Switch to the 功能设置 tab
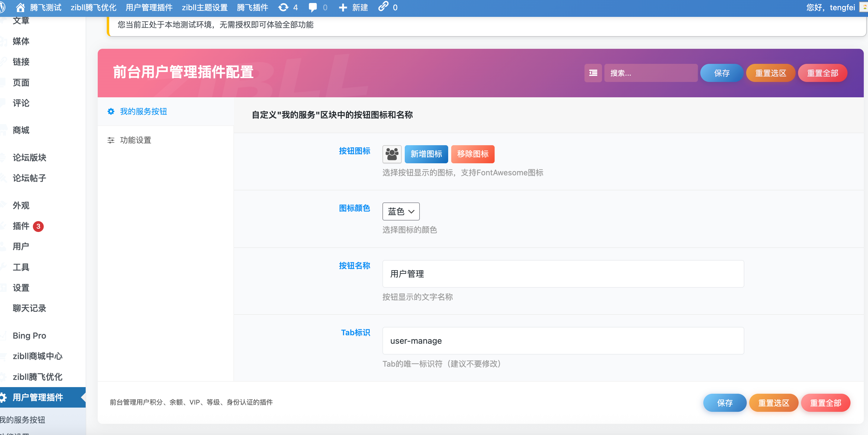 [136, 140]
